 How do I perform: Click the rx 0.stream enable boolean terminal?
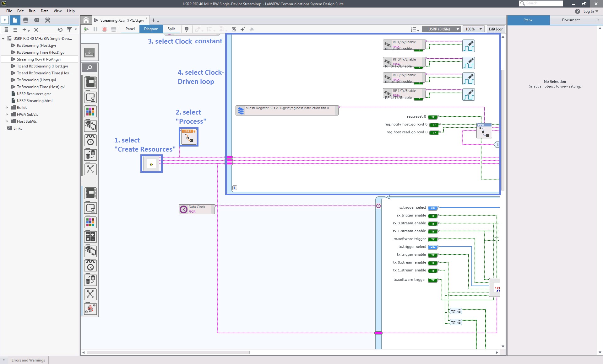tap(433, 224)
